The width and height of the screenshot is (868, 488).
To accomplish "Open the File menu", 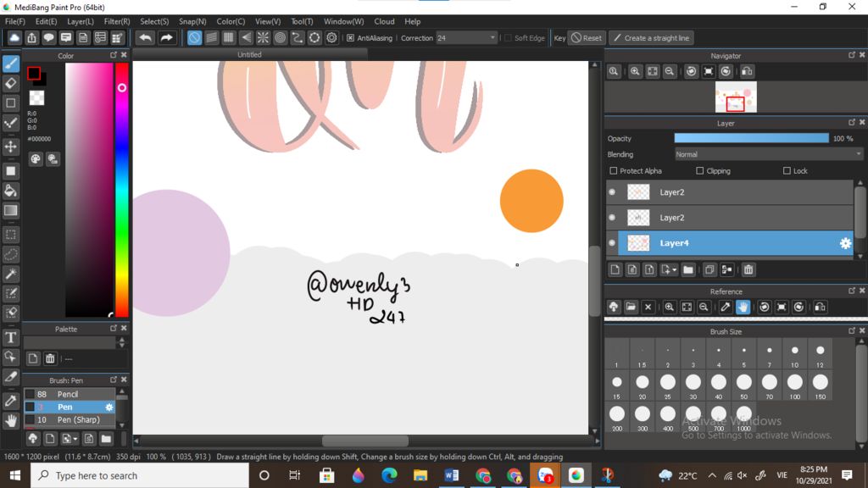I will 15,21.
